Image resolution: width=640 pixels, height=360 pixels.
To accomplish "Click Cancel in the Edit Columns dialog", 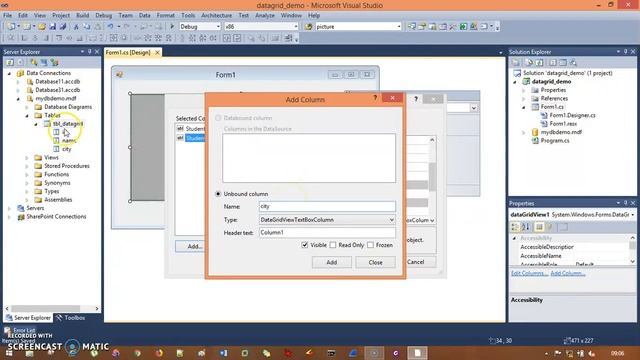I will [x=421, y=262].
